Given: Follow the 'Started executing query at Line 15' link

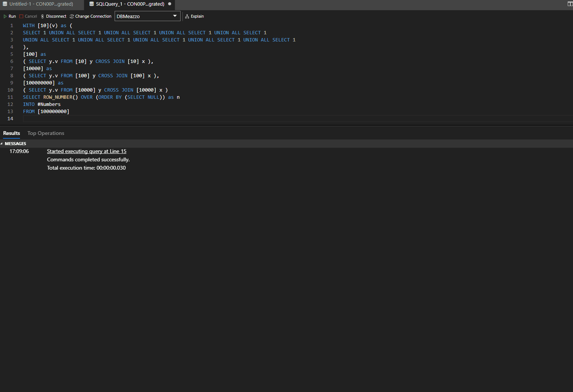Looking at the screenshot, I should [86, 152].
